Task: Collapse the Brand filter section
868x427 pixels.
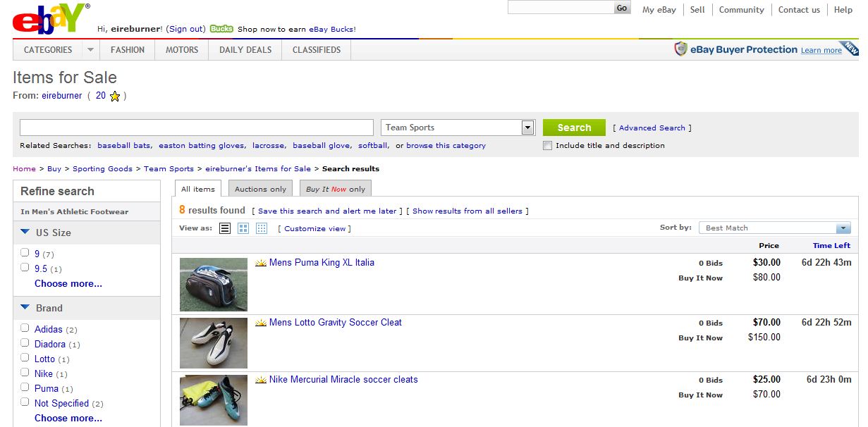Action: 25,307
